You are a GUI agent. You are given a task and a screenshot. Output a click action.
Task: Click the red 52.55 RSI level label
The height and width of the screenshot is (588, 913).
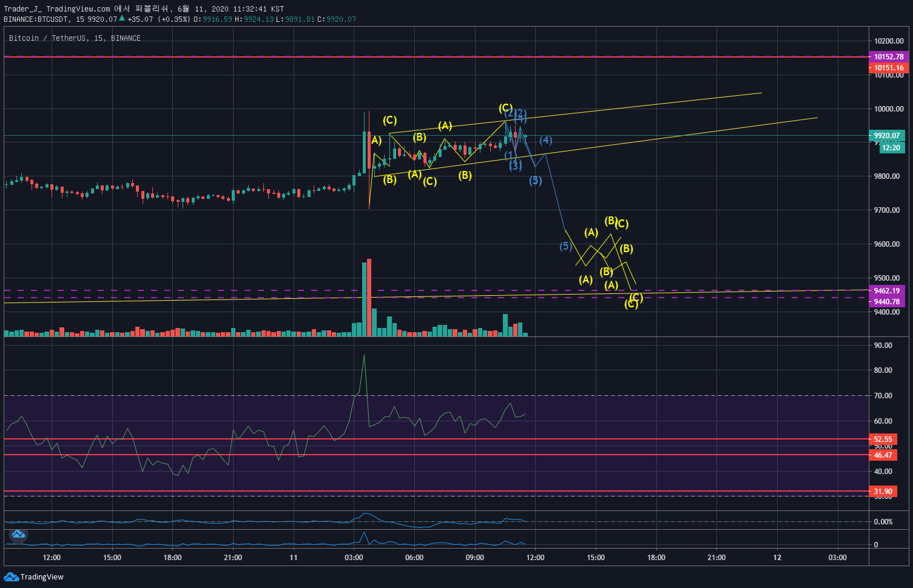pyautogui.click(x=883, y=439)
